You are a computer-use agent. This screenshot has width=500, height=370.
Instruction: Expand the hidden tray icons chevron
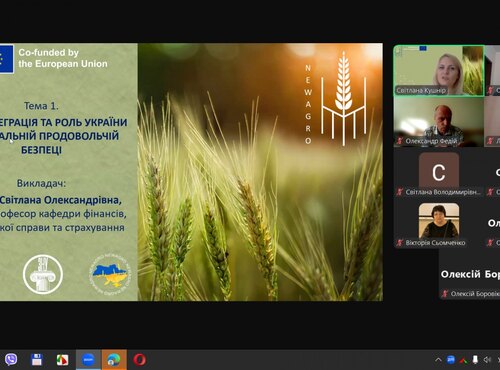tap(438, 360)
